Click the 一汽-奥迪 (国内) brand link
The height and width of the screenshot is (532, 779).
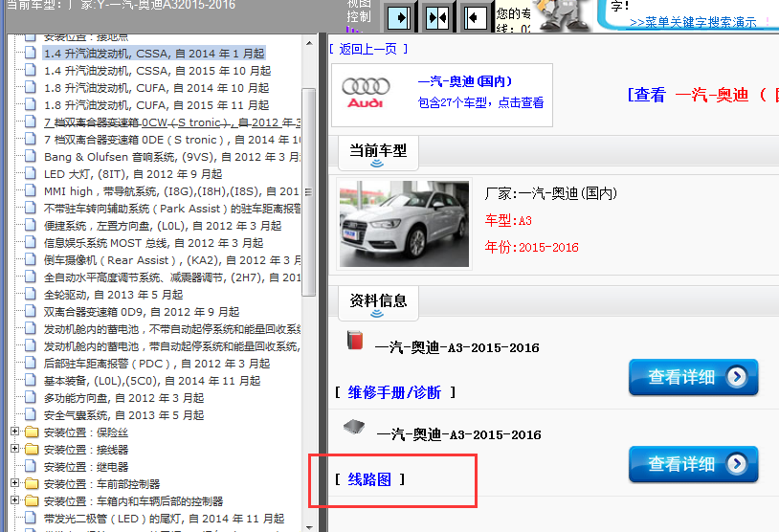465,81
